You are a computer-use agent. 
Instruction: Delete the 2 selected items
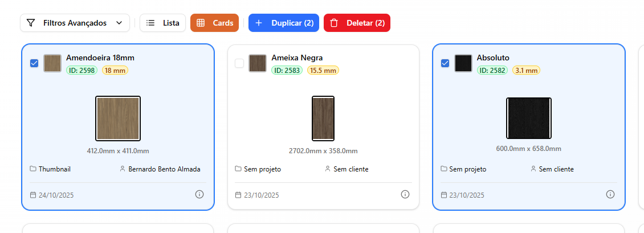(357, 23)
